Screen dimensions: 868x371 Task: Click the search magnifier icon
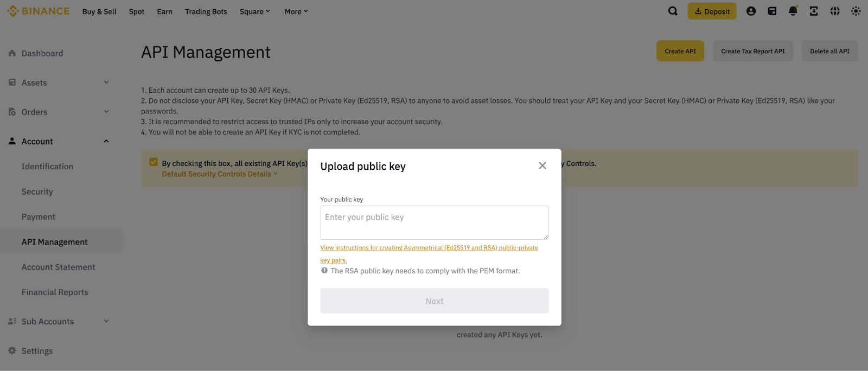coord(673,11)
